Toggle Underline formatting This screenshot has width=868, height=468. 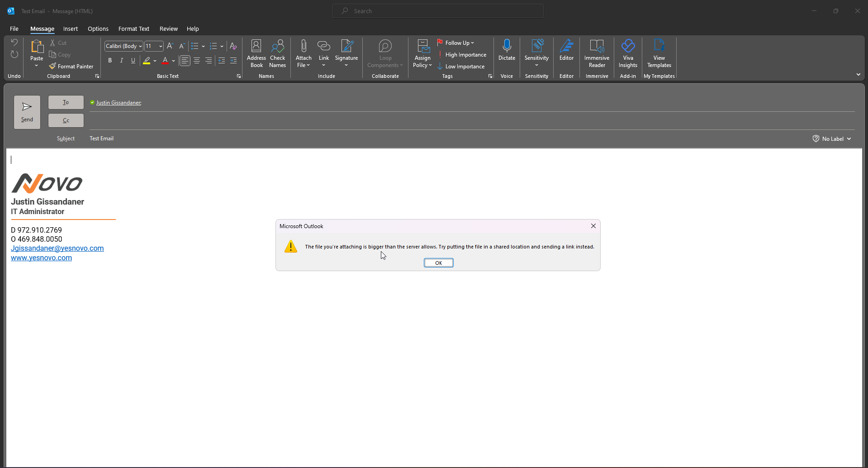[x=133, y=60]
